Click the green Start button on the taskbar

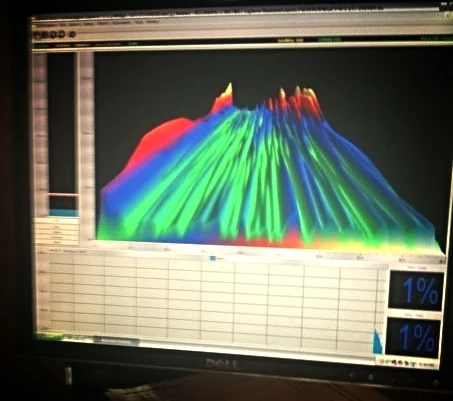[x=49, y=336]
